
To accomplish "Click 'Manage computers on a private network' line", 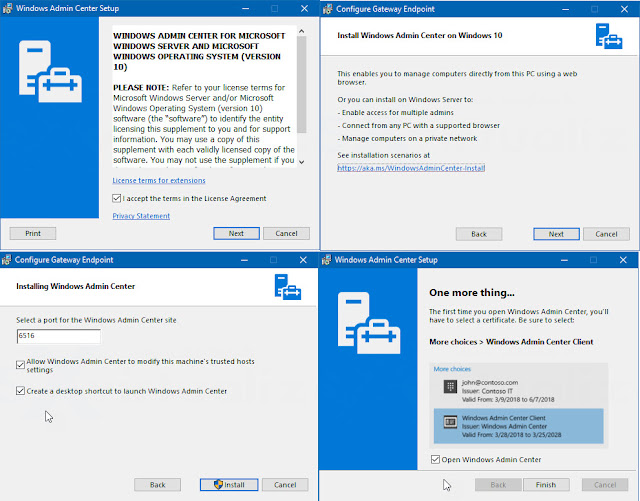I will tap(407, 138).
